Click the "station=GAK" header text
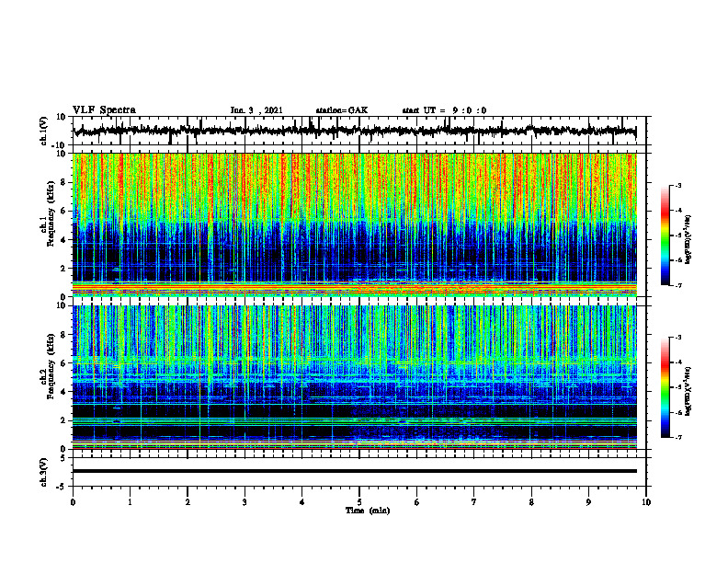Screen dimensions: 728x563 click(342, 110)
